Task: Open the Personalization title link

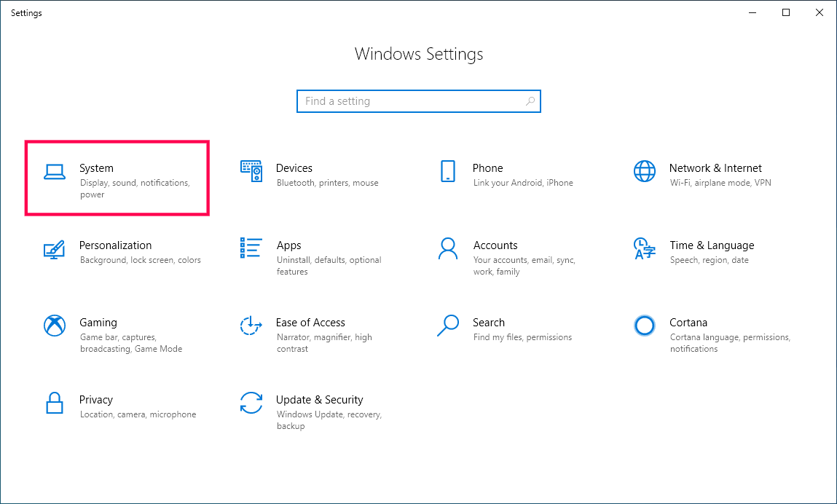Action: [x=115, y=245]
